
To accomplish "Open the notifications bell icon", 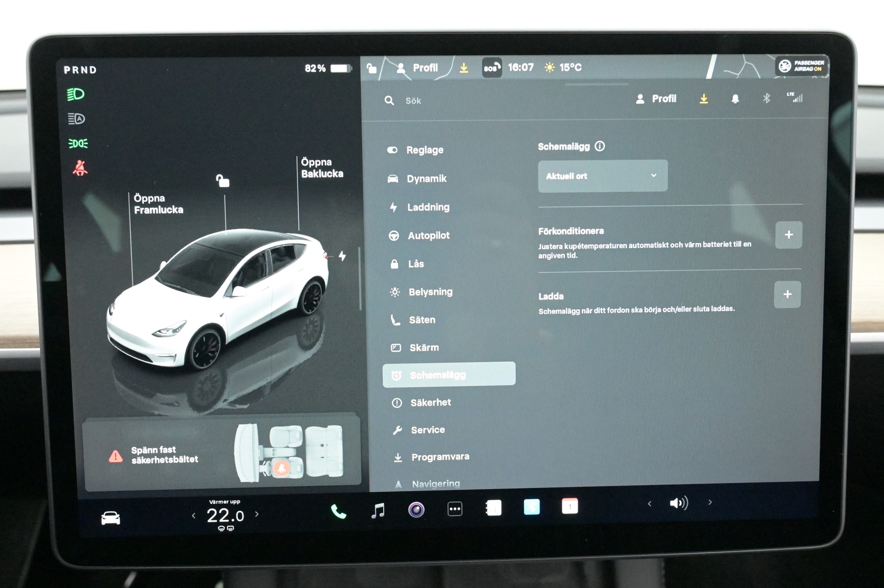I will click(735, 99).
